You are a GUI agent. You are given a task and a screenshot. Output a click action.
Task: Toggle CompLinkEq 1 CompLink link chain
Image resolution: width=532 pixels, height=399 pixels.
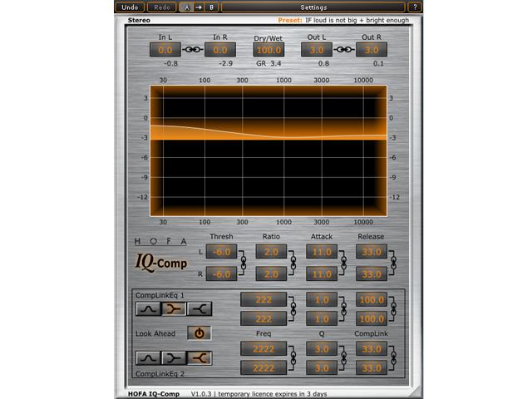(x=393, y=309)
